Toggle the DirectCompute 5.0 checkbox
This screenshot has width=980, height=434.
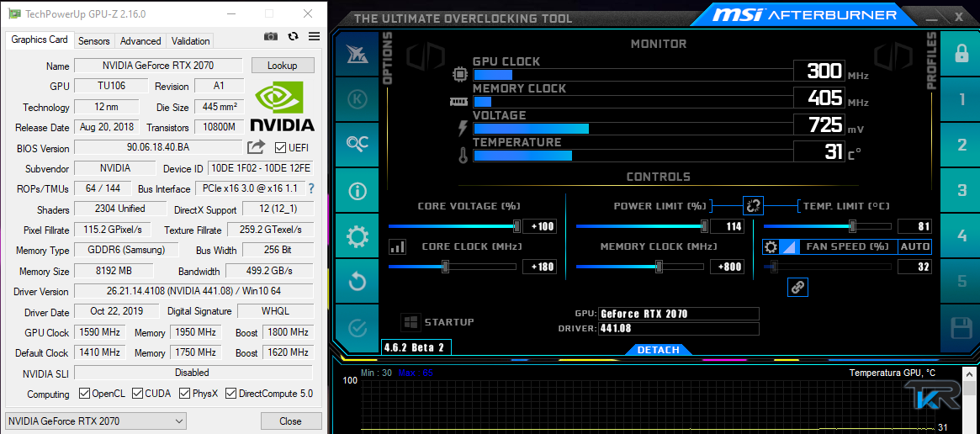pyautogui.click(x=230, y=394)
